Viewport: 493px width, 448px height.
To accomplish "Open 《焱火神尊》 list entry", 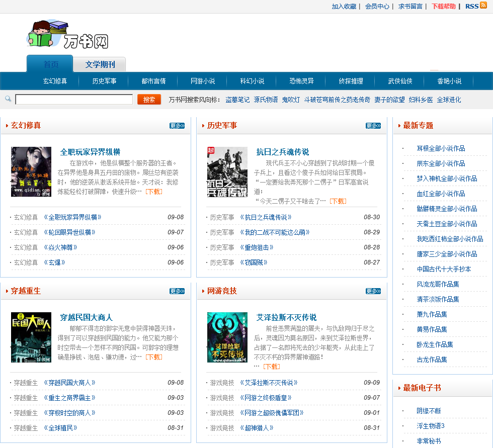I will coord(60,247).
